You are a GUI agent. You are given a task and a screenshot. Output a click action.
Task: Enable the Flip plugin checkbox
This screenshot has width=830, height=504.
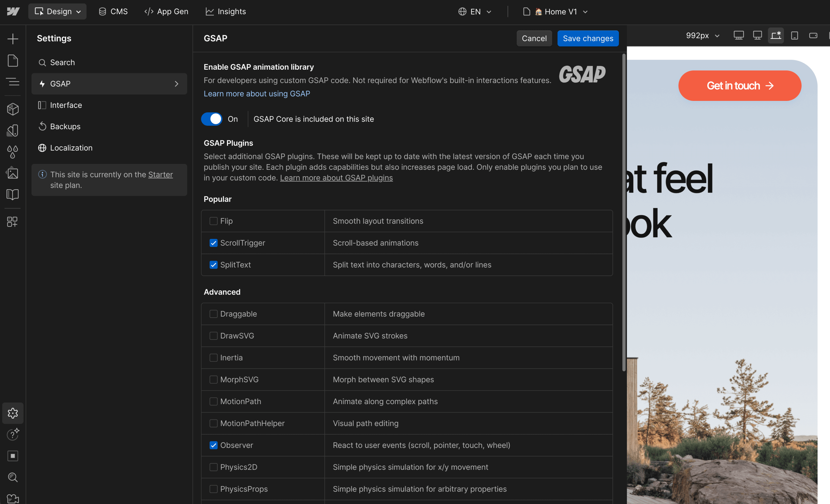213,221
